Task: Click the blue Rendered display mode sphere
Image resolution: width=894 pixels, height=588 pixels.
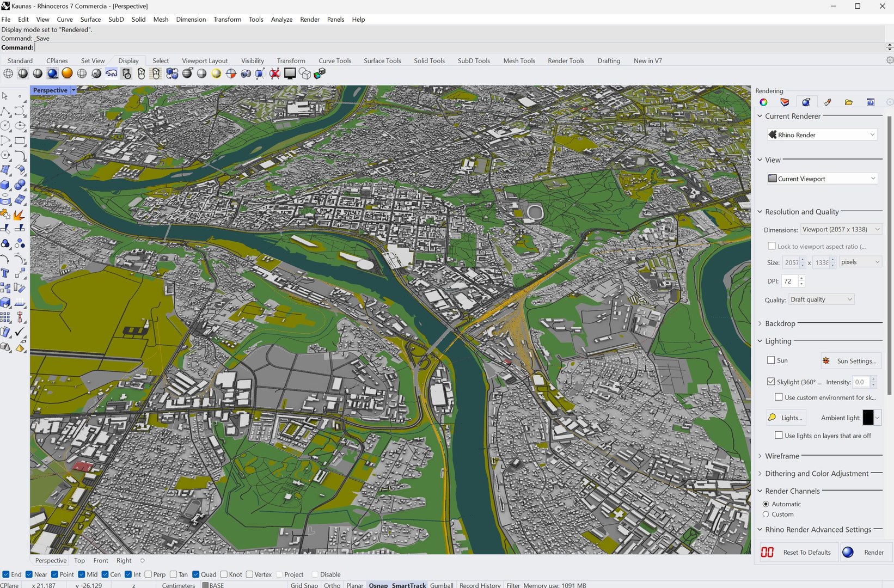Action: click(52, 73)
